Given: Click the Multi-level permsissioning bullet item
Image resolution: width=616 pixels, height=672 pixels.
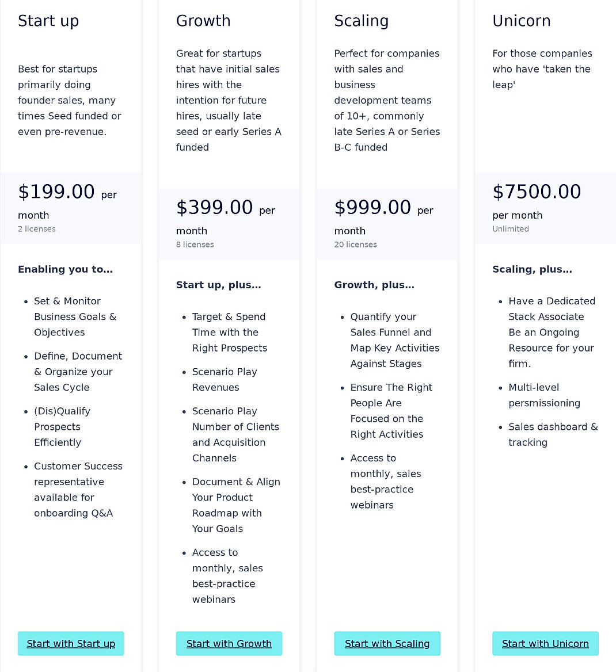Looking at the screenshot, I should [x=544, y=395].
